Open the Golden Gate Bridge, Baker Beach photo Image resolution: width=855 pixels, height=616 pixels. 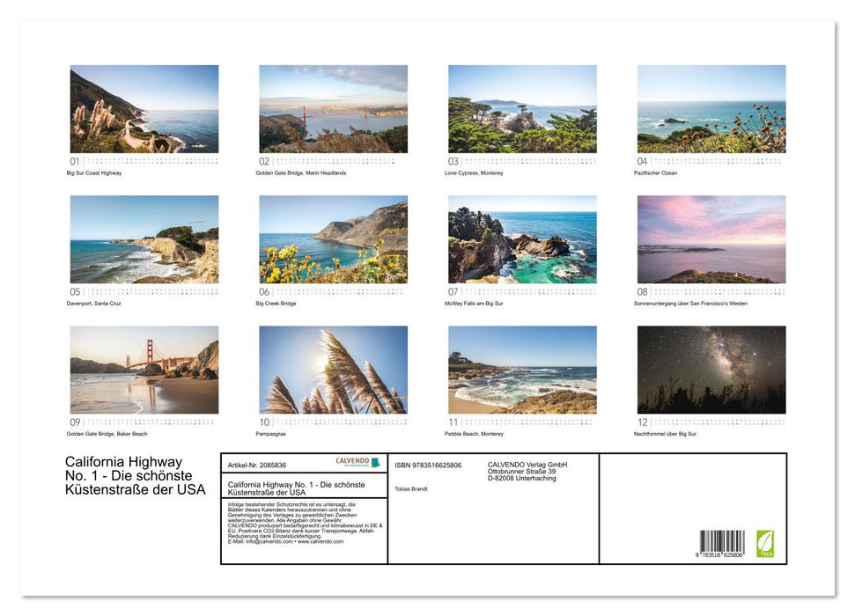coord(144,370)
